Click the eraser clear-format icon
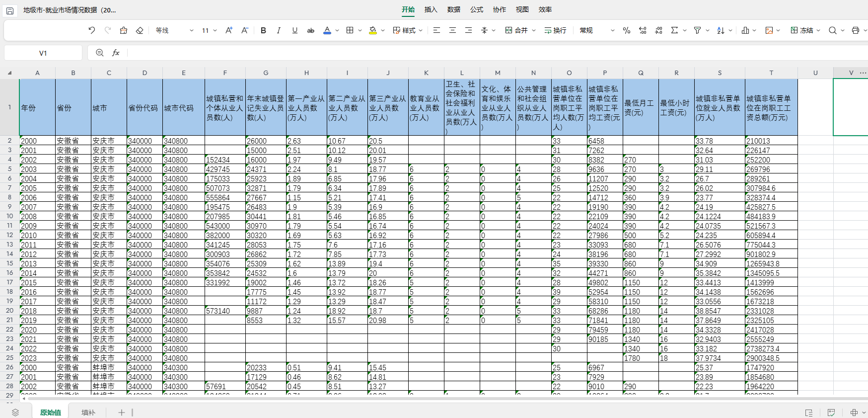This screenshot has width=868, height=418. tap(140, 30)
